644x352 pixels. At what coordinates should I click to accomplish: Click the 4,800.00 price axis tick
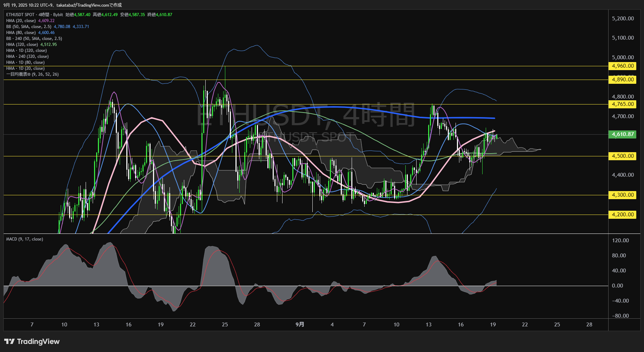[x=623, y=97]
